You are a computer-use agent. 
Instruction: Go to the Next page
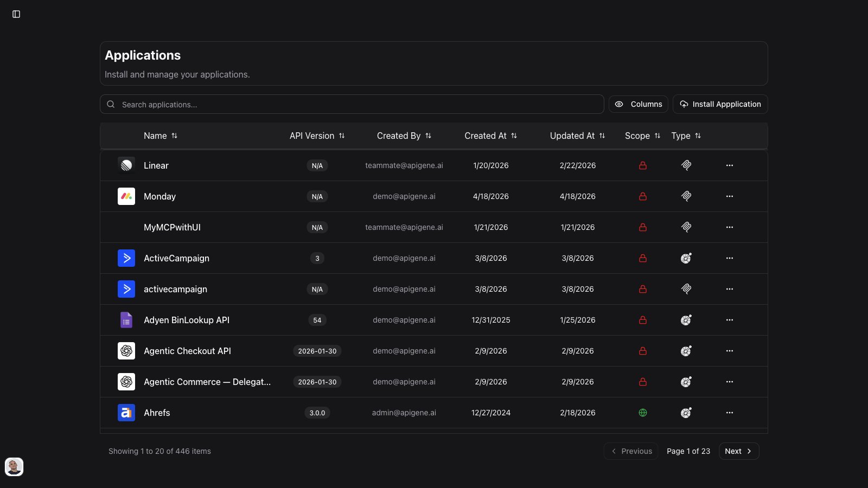click(739, 451)
